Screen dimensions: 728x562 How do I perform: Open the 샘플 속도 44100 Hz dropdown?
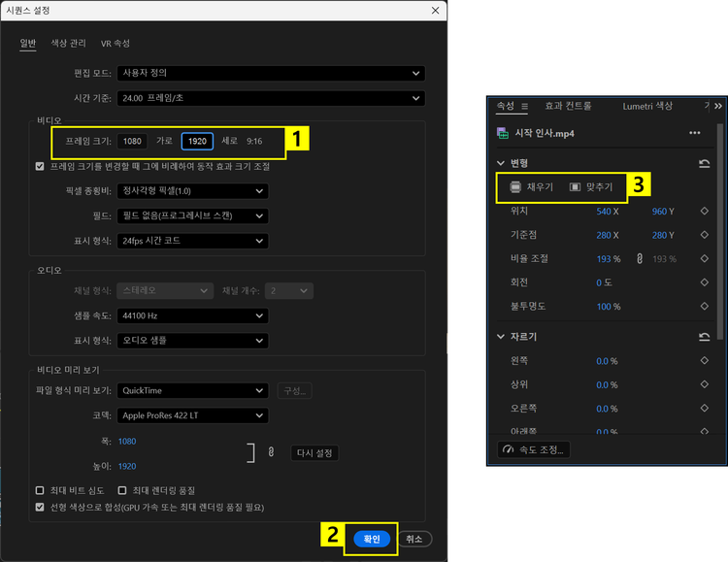click(x=193, y=315)
